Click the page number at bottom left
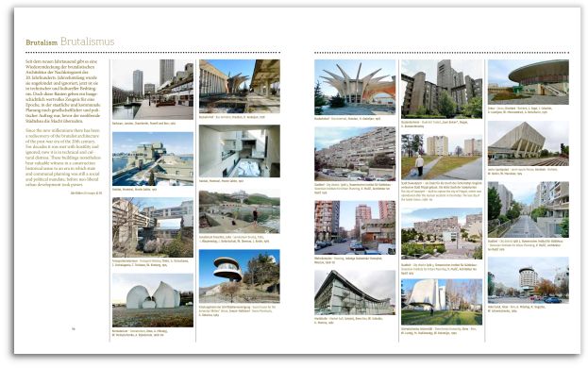This screenshot has width=588, height=368. coord(74,329)
